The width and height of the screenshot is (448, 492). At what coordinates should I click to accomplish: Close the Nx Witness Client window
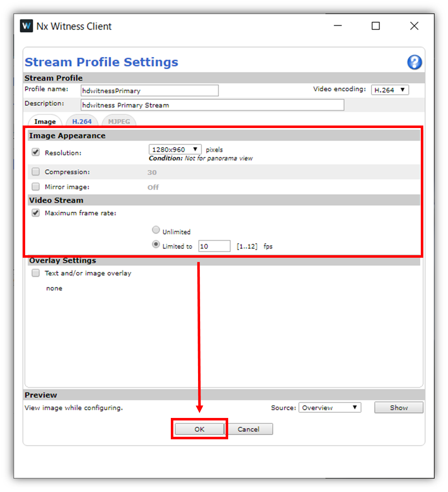tap(414, 26)
